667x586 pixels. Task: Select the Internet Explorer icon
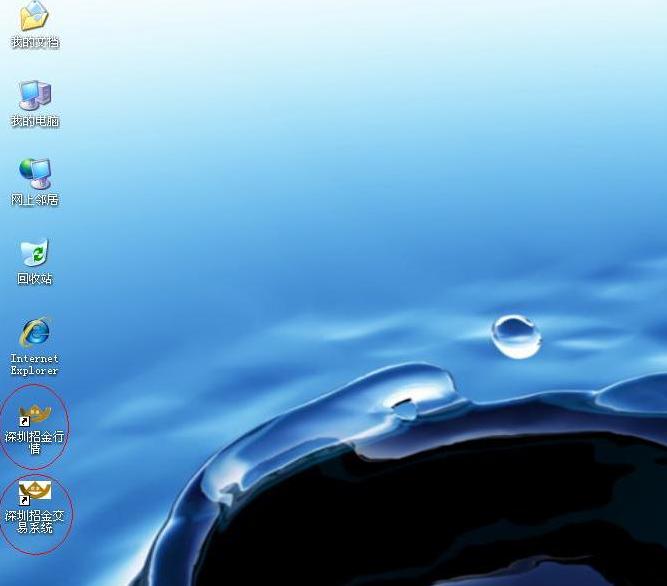click(35, 332)
